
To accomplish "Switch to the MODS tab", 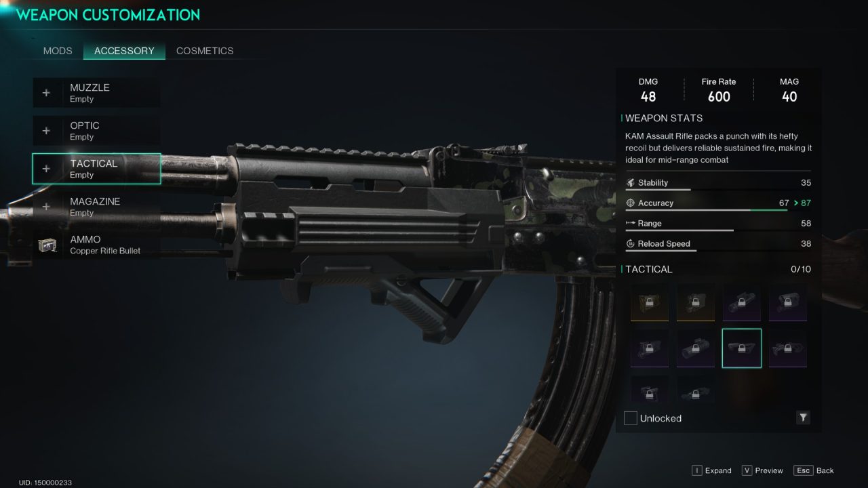I will pos(58,51).
